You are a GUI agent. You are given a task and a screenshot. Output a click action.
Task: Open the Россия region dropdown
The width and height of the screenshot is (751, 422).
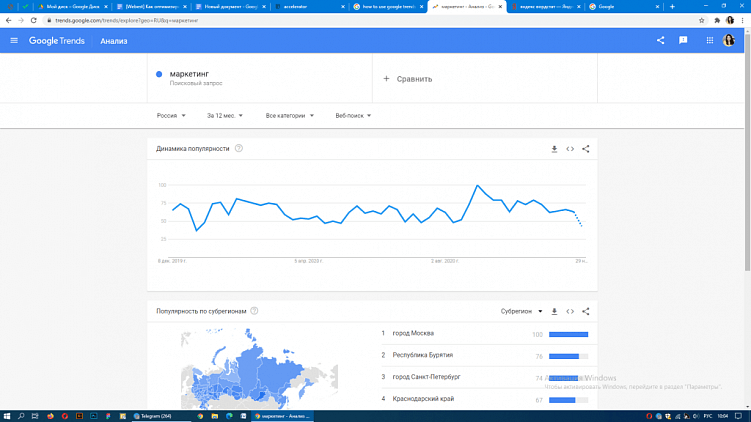[x=171, y=115]
